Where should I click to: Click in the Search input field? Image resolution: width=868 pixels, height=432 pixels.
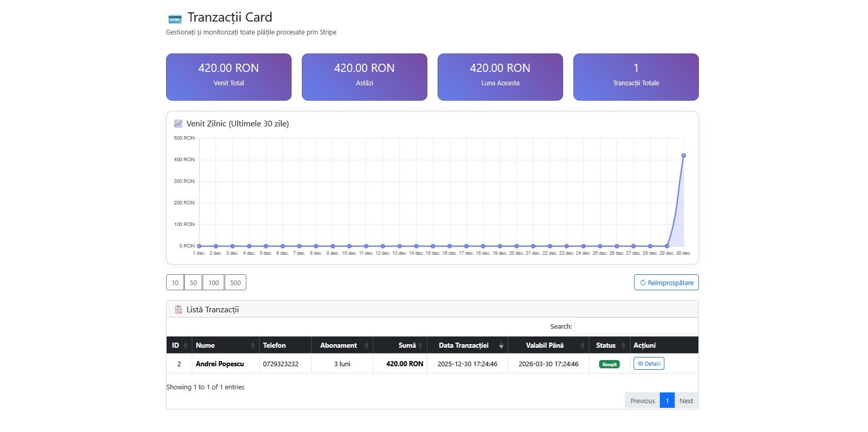[x=636, y=326]
